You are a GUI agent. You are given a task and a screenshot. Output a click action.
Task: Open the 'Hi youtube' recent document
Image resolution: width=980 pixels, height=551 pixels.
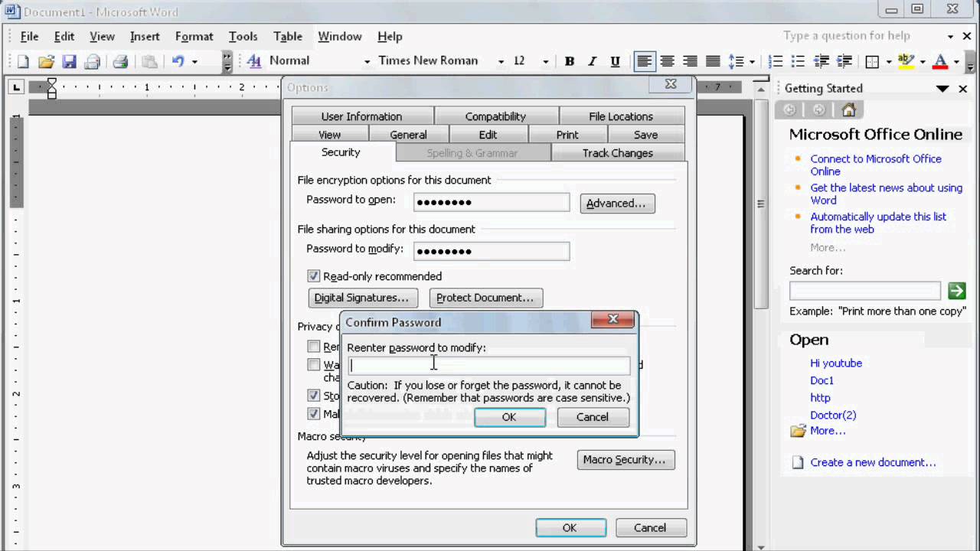click(836, 363)
